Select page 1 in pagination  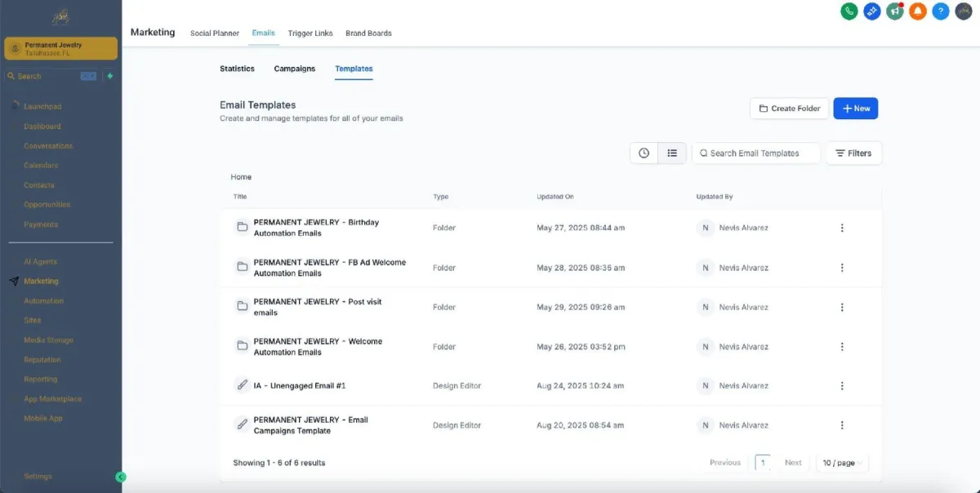[x=763, y=463]
